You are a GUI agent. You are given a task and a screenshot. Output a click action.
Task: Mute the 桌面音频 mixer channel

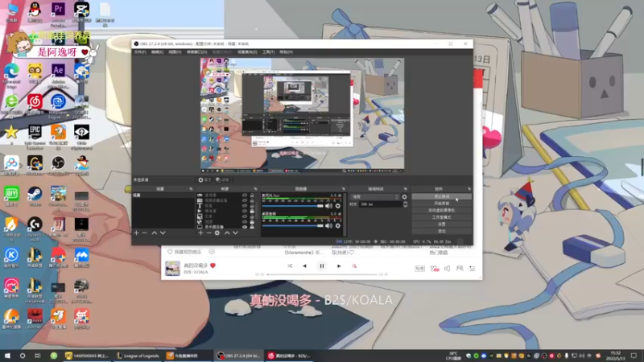[x=328, y=225]
